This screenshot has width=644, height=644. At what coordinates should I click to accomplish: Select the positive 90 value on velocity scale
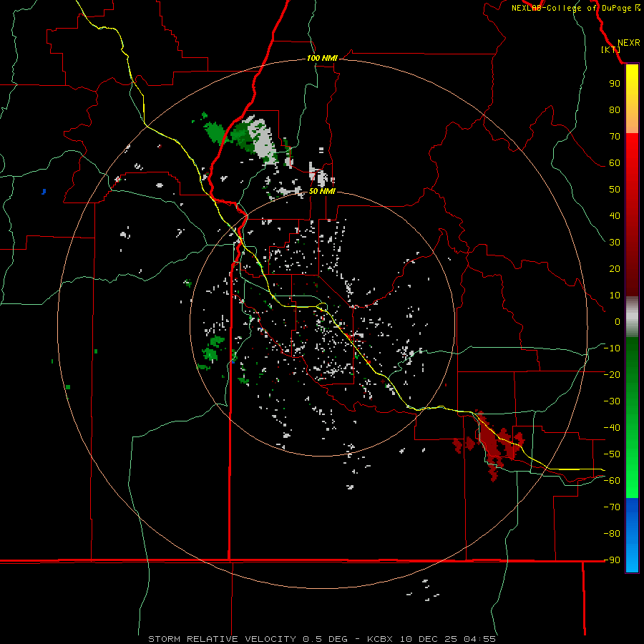[x=615, y=84]
